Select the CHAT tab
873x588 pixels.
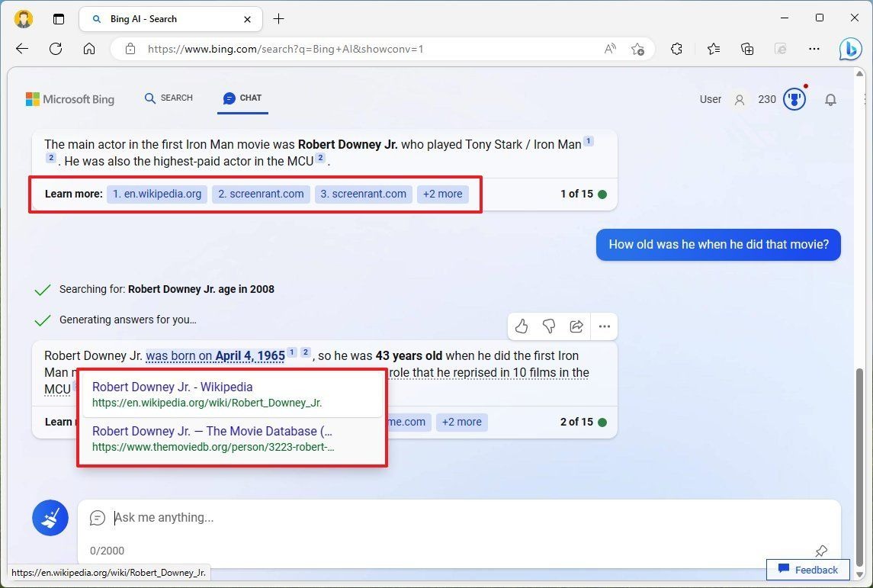click(x=242, y=98)
